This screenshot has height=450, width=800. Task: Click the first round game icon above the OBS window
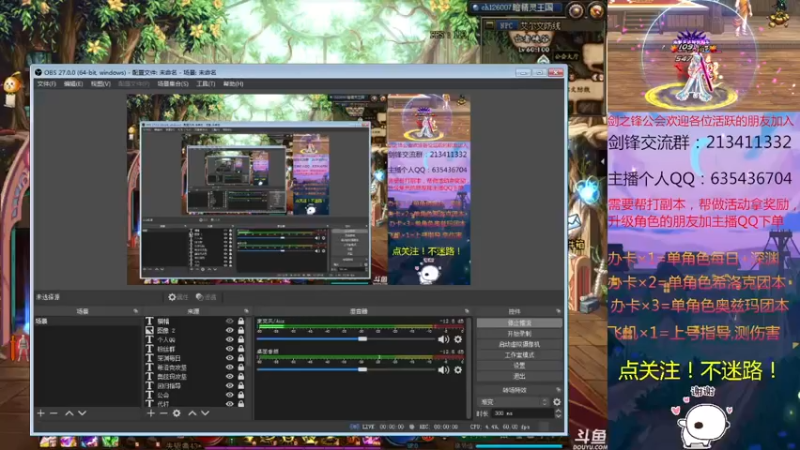tap(576, 10)
